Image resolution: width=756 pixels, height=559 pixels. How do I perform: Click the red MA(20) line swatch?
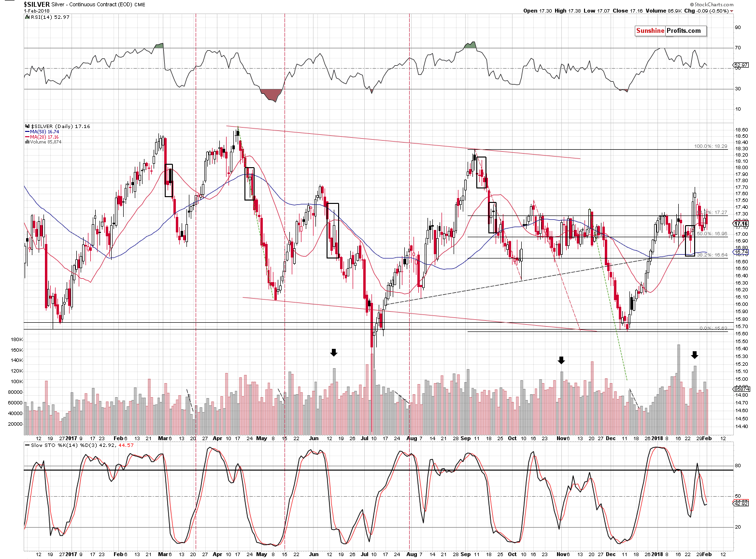(27, 137)
